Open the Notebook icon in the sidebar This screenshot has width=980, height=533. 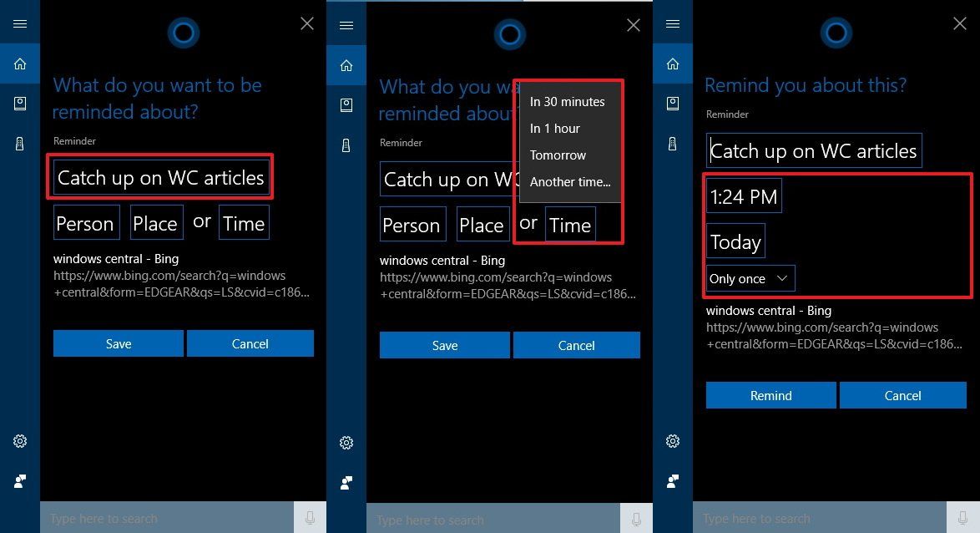click(20, 104)
